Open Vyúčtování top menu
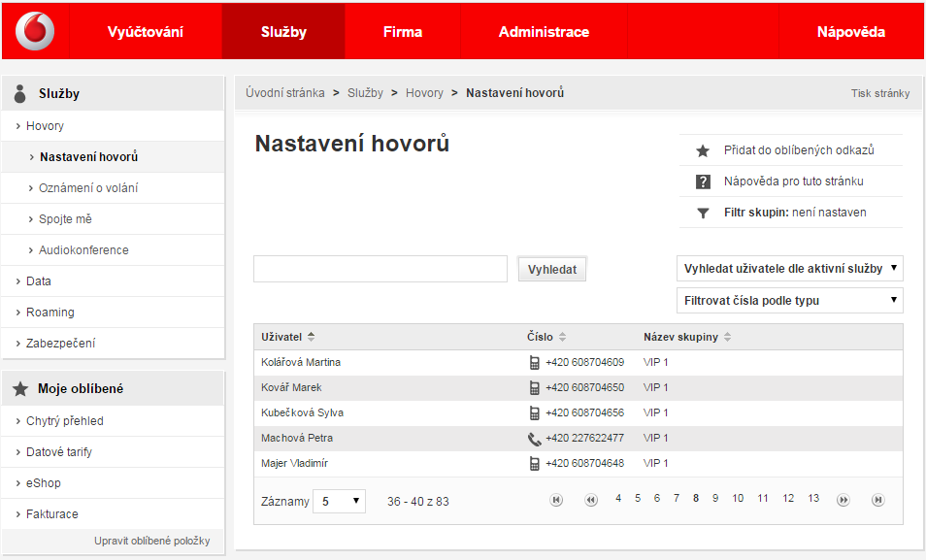Image resolution: width=926 pixels, height=560 pixels. pos(146,31)
